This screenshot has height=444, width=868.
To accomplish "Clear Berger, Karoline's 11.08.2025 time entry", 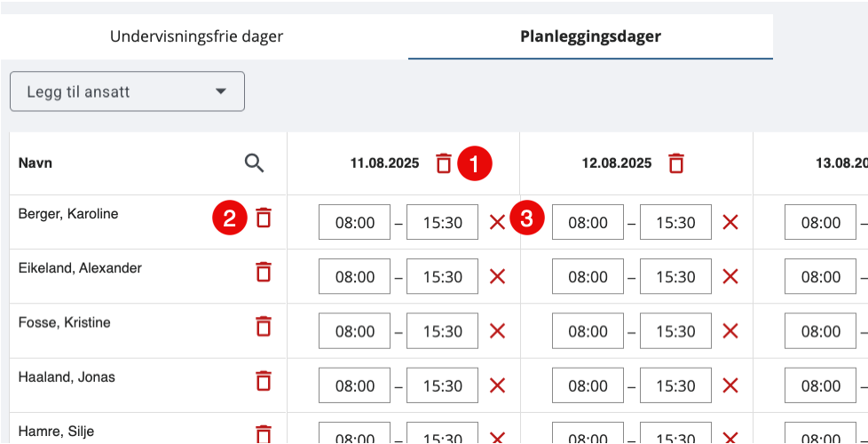I will coord(497,223).
